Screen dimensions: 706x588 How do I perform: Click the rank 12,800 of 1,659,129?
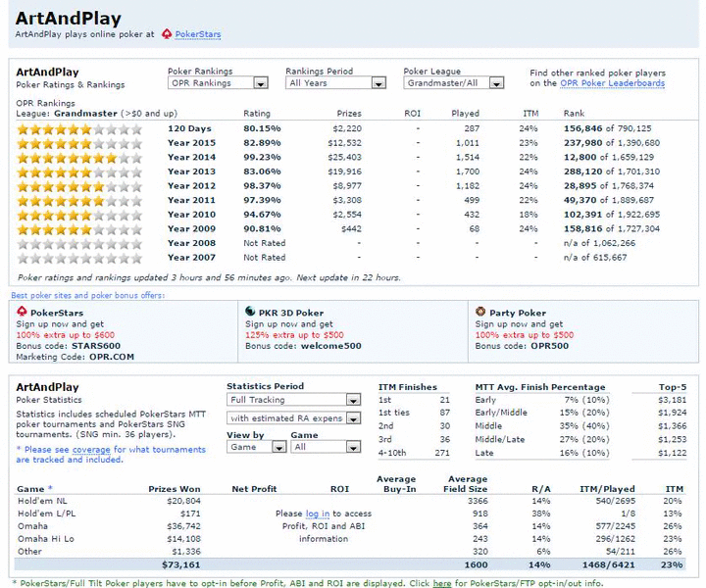(609, 158)
